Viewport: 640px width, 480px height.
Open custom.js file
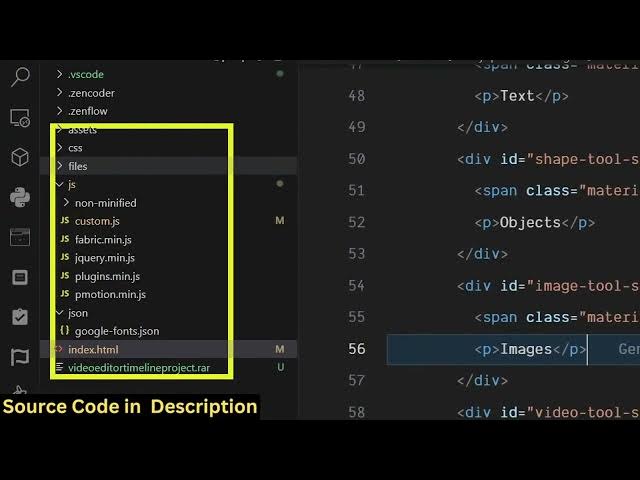pos(97,221)
